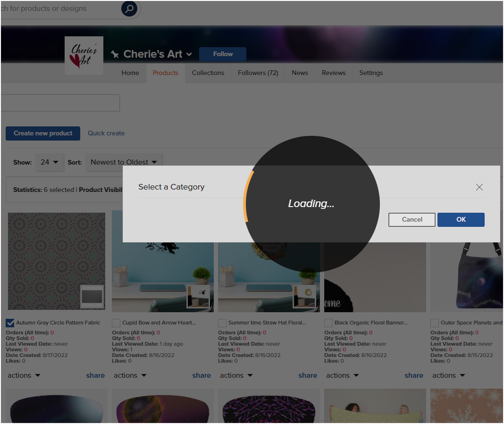Open the Show 24 items dropdown
This screenshot has width=504, height=424.
49,162
